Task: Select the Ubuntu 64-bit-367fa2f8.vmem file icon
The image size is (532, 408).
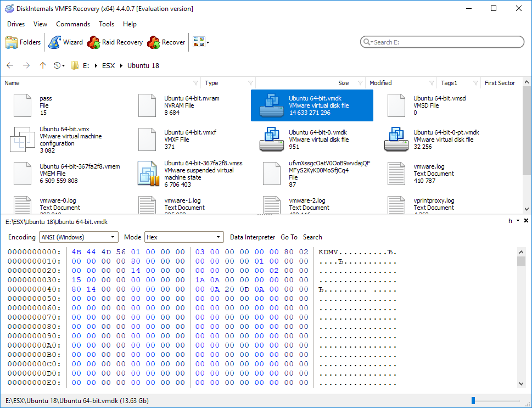Action: [x=23, y=174]
